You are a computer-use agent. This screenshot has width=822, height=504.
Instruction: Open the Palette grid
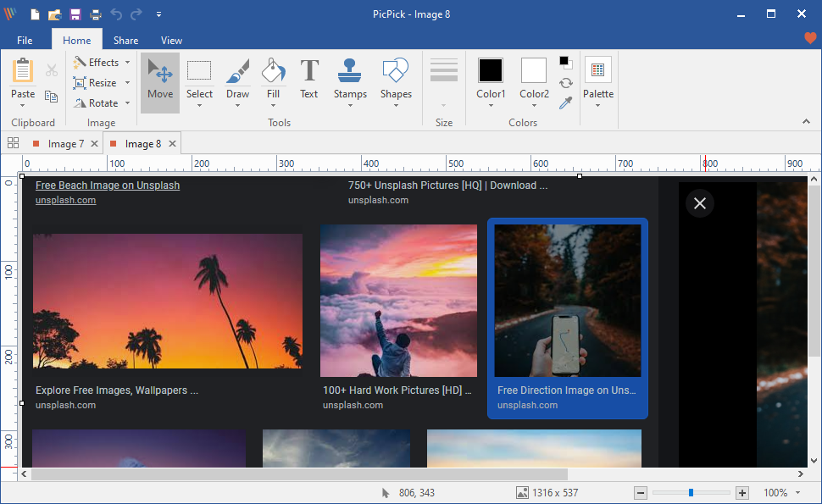(597, 70)
